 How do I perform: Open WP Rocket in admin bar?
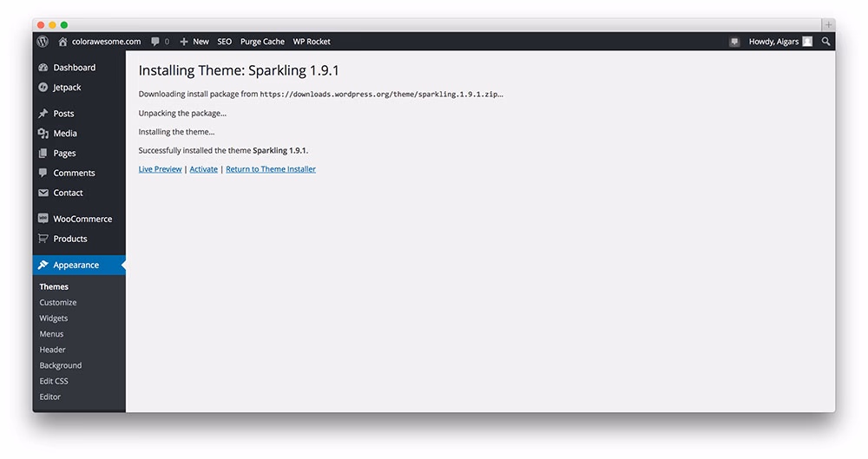coord(312,42)
